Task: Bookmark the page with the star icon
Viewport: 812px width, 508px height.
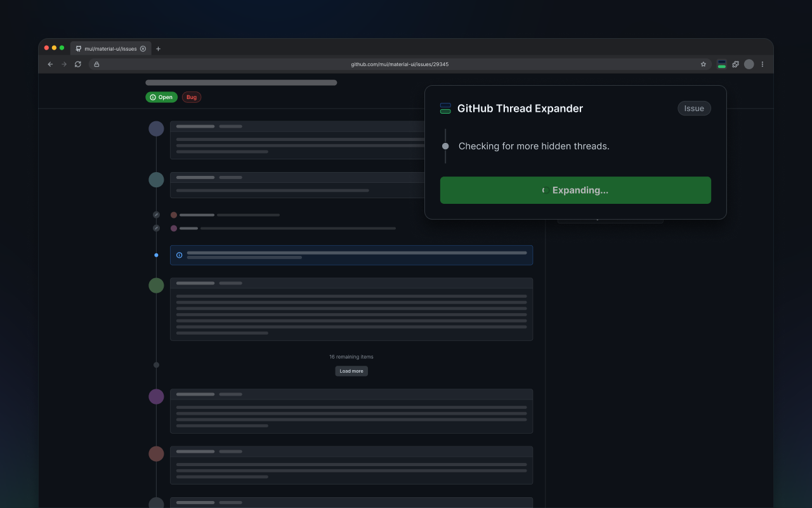Action: (703, 64)
